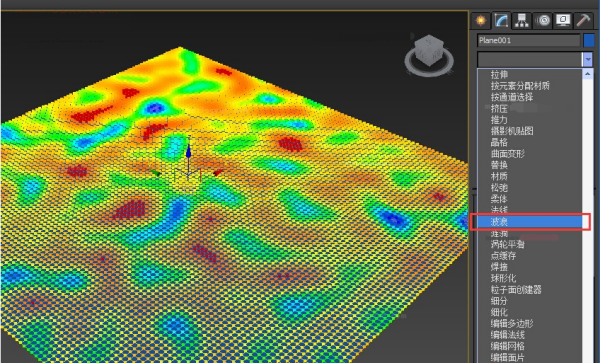Viewport: 600px width, 363px height.
Task: Open the Create command panel tab
Action: click(481, 20)
